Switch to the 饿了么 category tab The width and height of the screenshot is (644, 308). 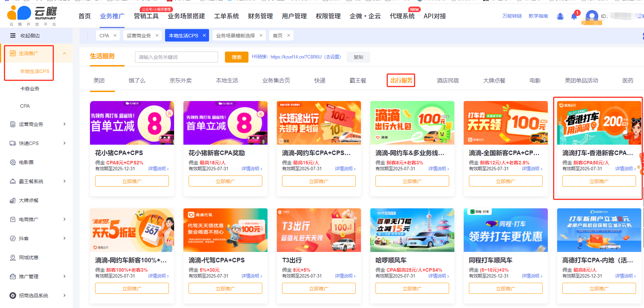click(x=137, y=80)
